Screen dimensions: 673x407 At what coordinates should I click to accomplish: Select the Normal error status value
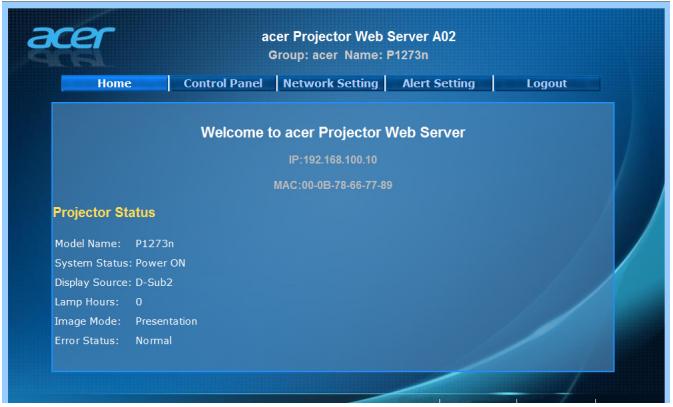tap(153, 340)
